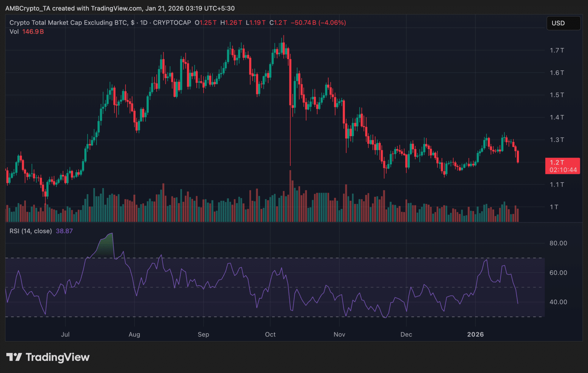
Task: Click the Jul axis label
Action: (x=65, y=335)
